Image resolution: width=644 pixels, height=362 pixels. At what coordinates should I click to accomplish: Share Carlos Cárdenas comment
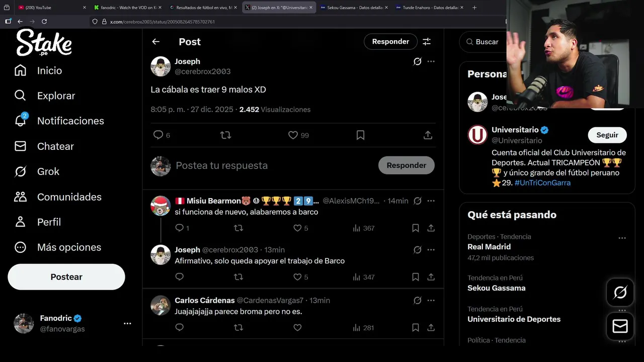(x=431, y=327)
